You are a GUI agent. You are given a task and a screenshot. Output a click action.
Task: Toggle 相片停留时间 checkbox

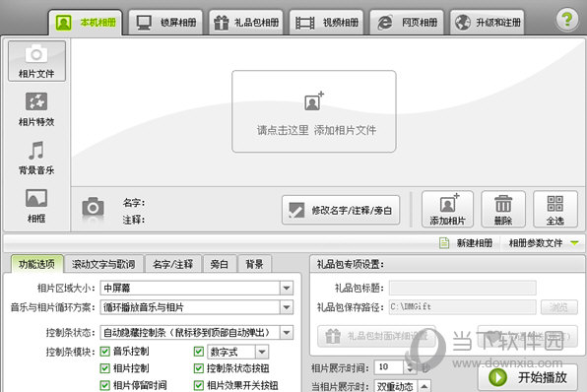click(104, 385)
